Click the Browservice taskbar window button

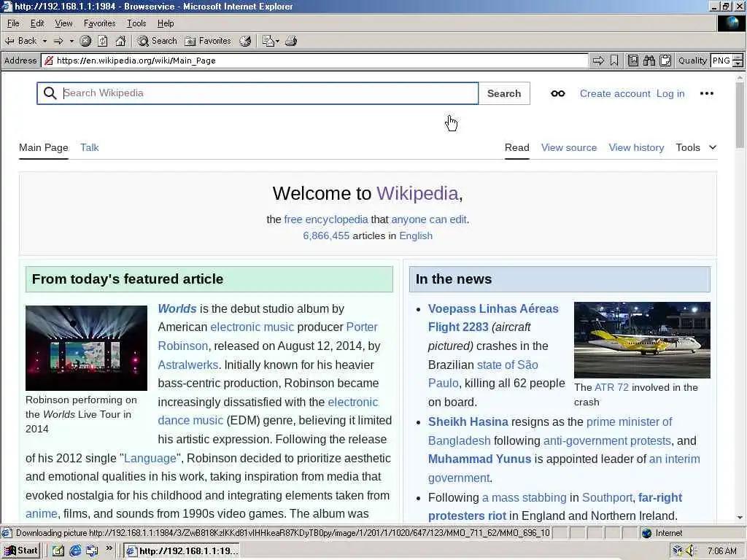tap(182, 551)
